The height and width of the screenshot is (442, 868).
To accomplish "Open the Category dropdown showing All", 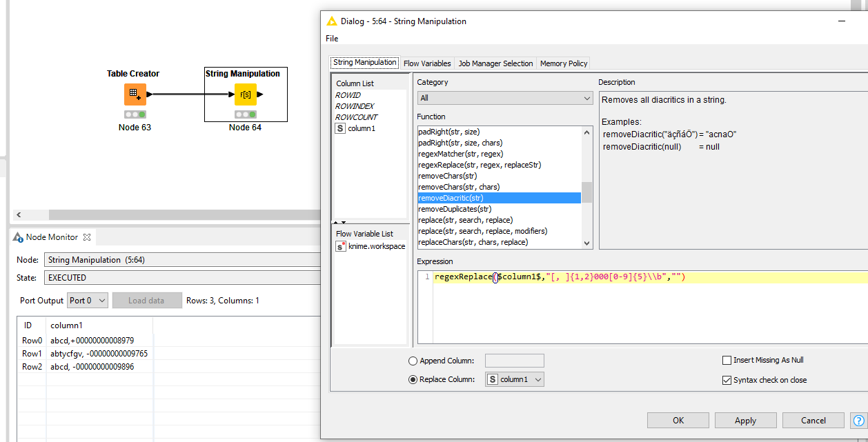I will (505, 98).
